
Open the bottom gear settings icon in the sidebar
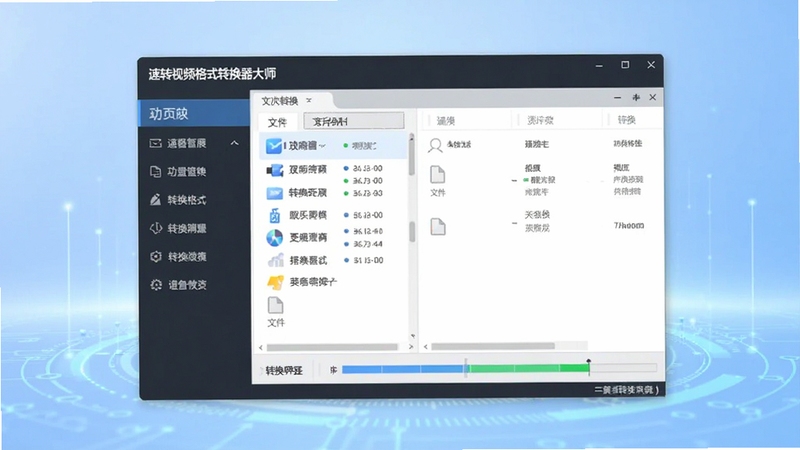(x=156, y=285)
